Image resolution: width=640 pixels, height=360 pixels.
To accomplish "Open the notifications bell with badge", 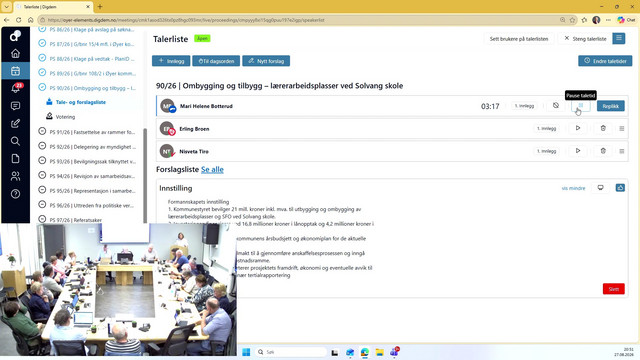I will (x=16, y=88).
